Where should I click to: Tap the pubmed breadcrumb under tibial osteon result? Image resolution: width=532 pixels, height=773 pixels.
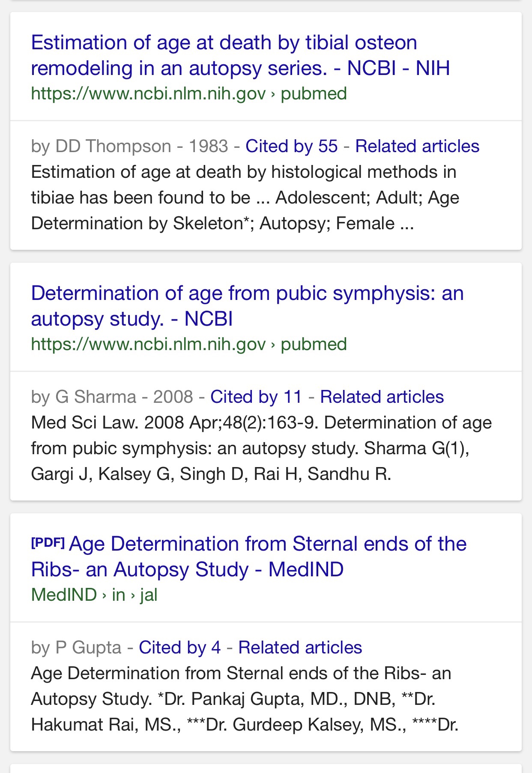click(x=314, y=93)
